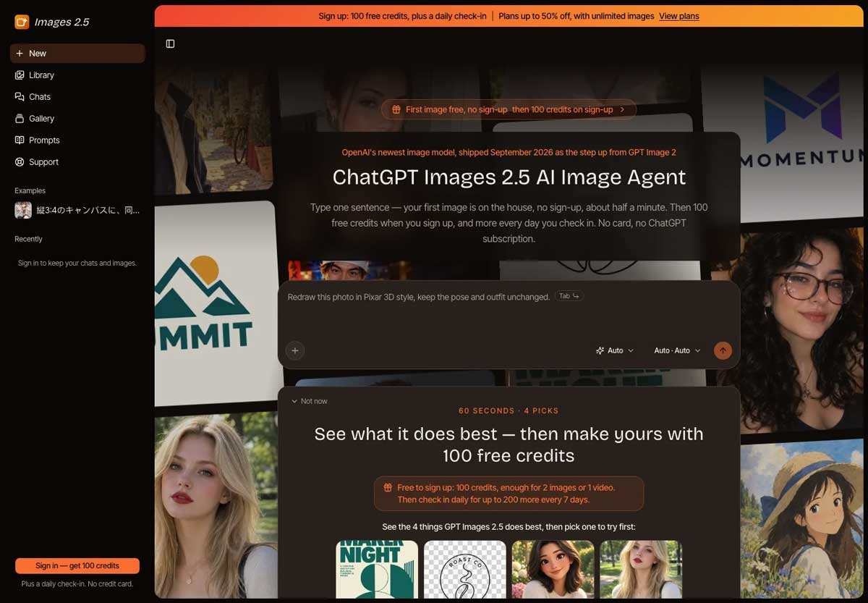The height and width of the screenshot is (603, 868).
Task: Click the round plus attach button
Action: click(294, 350)
